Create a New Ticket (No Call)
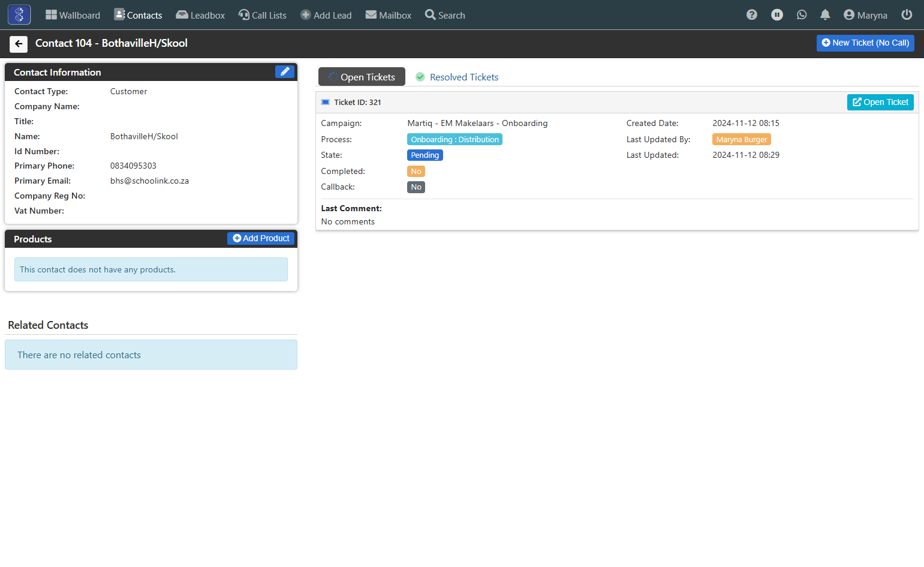 pos(865,43)
